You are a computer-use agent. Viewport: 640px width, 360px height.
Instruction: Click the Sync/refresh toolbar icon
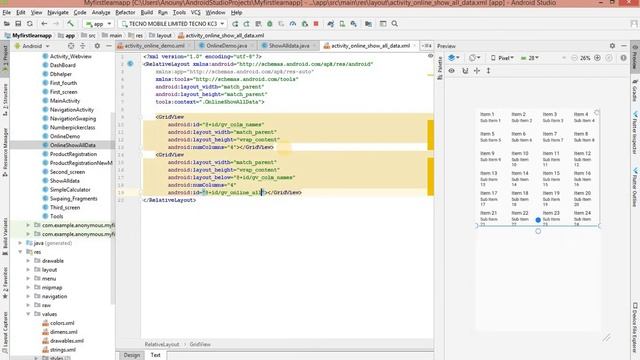[x=30, y=24]
